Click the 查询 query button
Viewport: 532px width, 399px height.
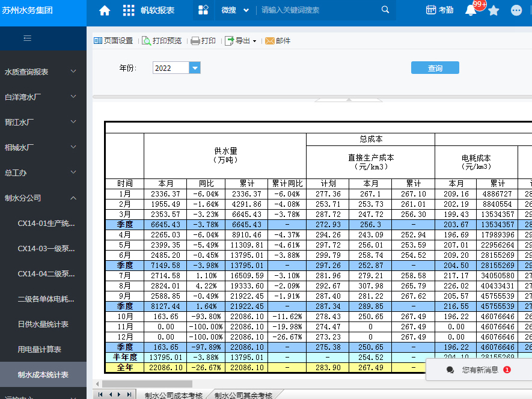435,68
